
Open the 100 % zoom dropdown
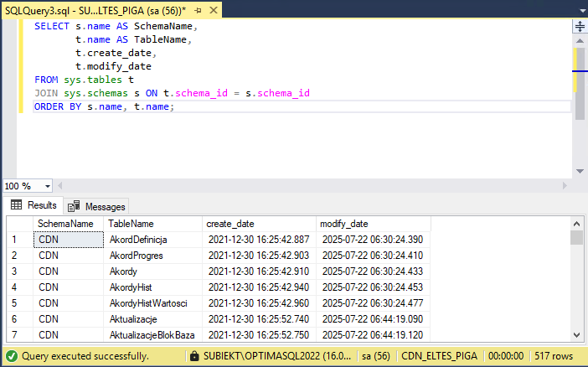point(47,186)
